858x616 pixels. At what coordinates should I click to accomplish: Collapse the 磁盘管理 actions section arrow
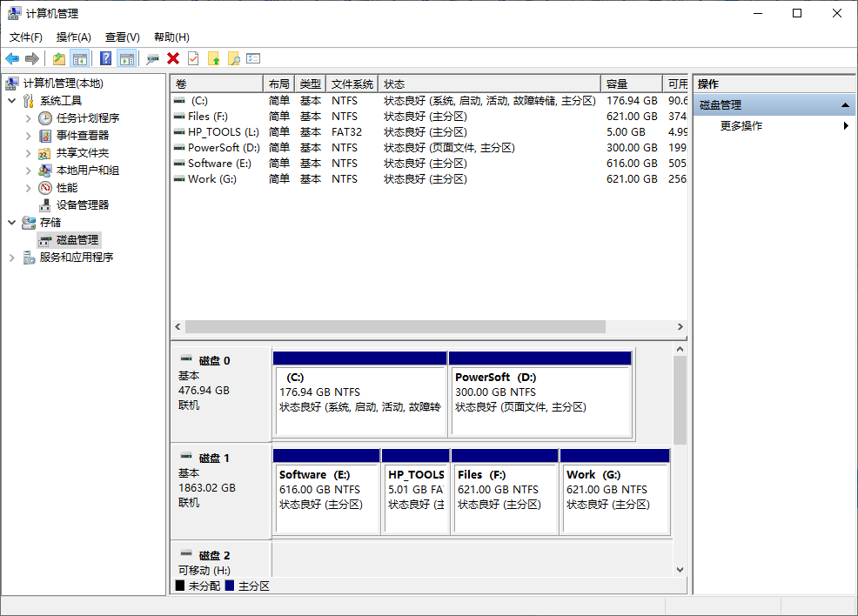pyautogui.click(x=846, y=105)
